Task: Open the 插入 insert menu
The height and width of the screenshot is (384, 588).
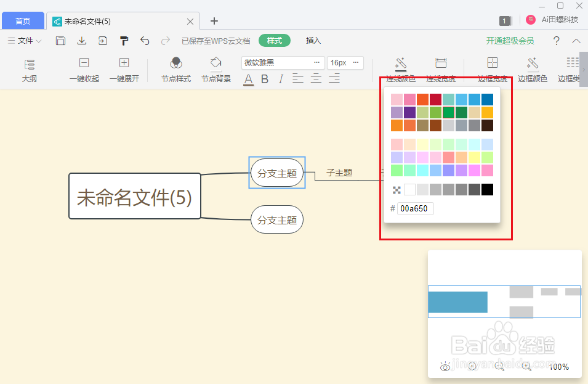Action: (313, 41)
